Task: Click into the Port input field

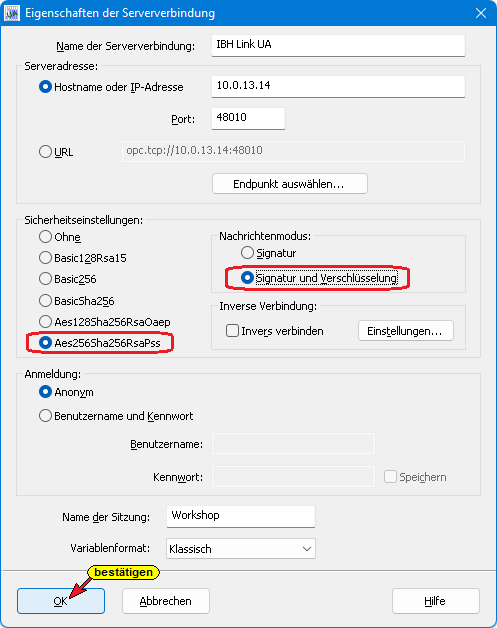Action: click(248, 118)
